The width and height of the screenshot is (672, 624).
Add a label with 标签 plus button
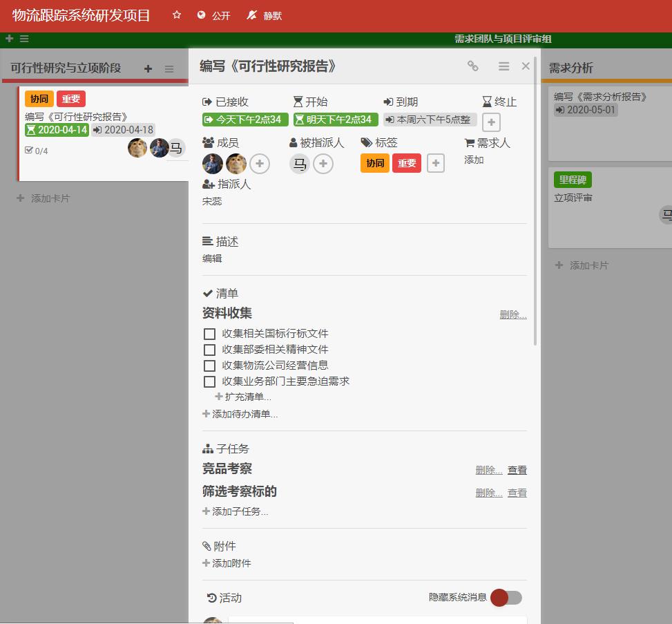[x=435, y=163]
